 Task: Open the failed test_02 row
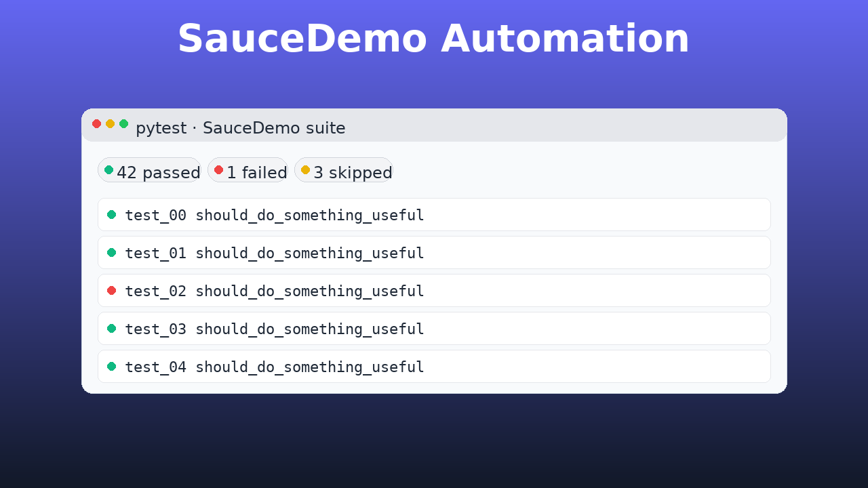click(x=434, y=291)
